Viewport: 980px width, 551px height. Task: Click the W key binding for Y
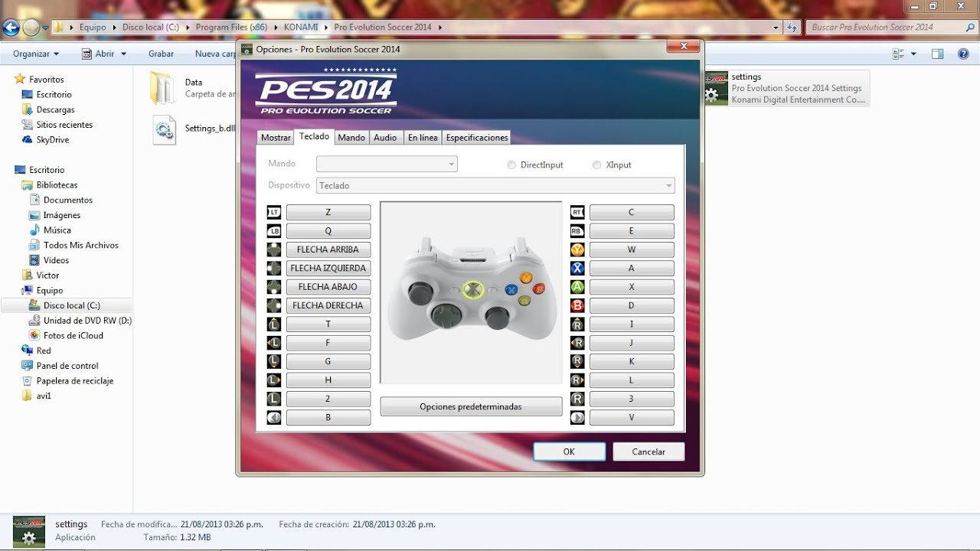coord(632,249)
